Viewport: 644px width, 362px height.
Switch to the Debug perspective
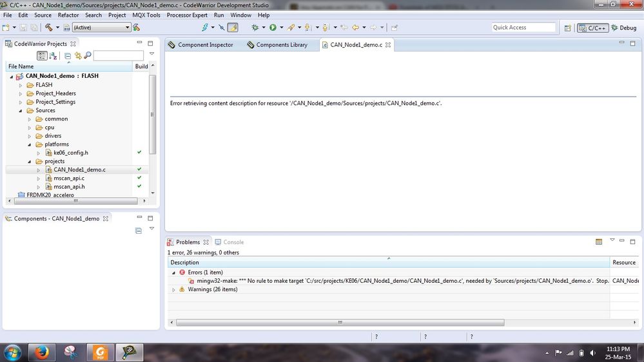[624, 28]
